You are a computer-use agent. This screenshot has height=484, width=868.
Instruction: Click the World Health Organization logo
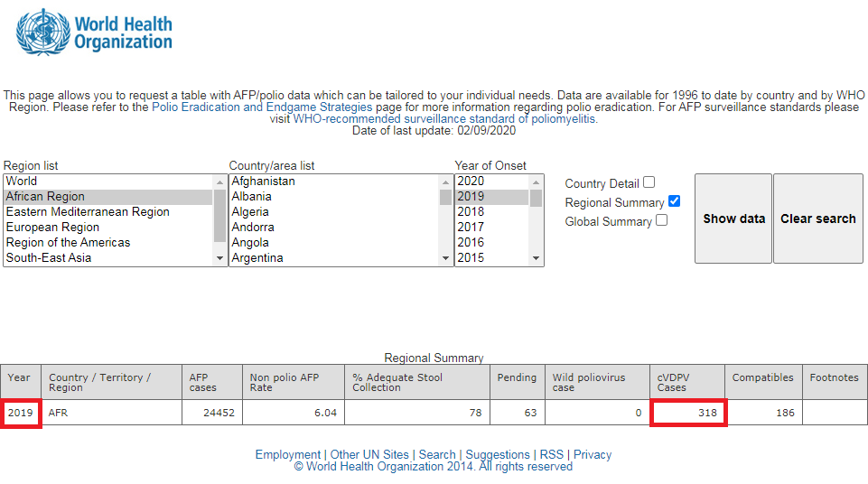(94, 33)
